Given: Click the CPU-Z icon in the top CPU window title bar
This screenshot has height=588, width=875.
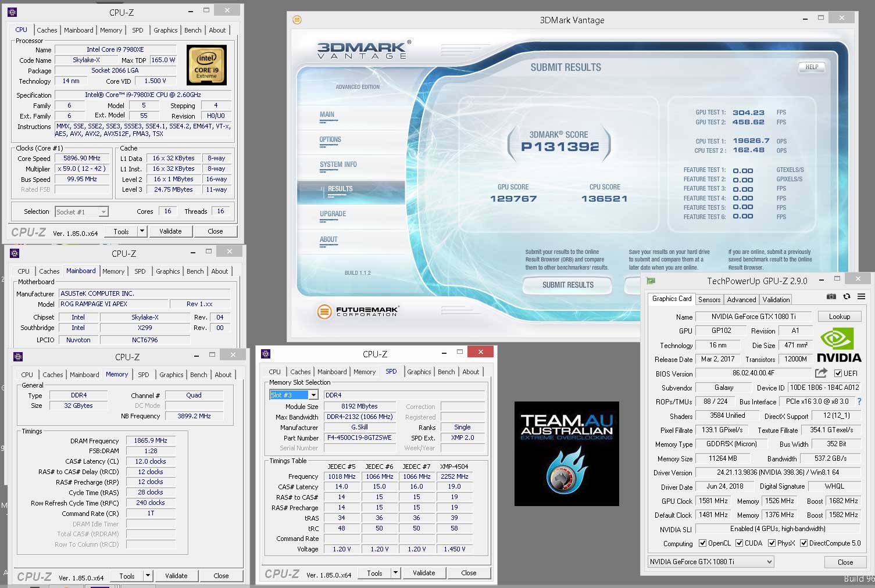Looking at the screenshot, I should click(x=13, y=12).
